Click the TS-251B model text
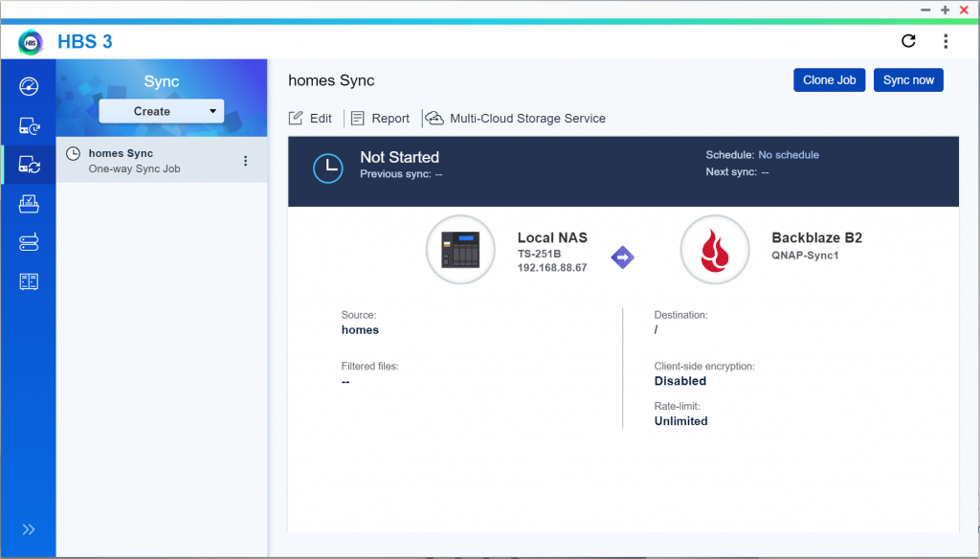 point(540,254)
